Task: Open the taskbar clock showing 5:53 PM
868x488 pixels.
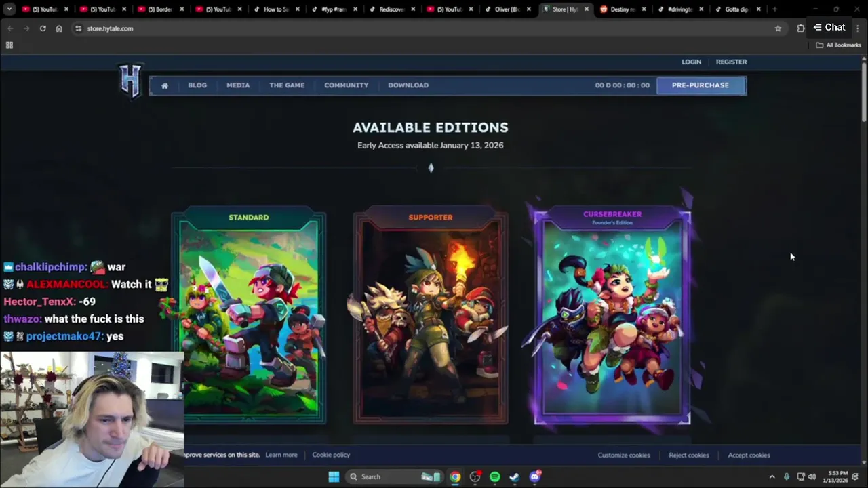Action: (835, 476)
